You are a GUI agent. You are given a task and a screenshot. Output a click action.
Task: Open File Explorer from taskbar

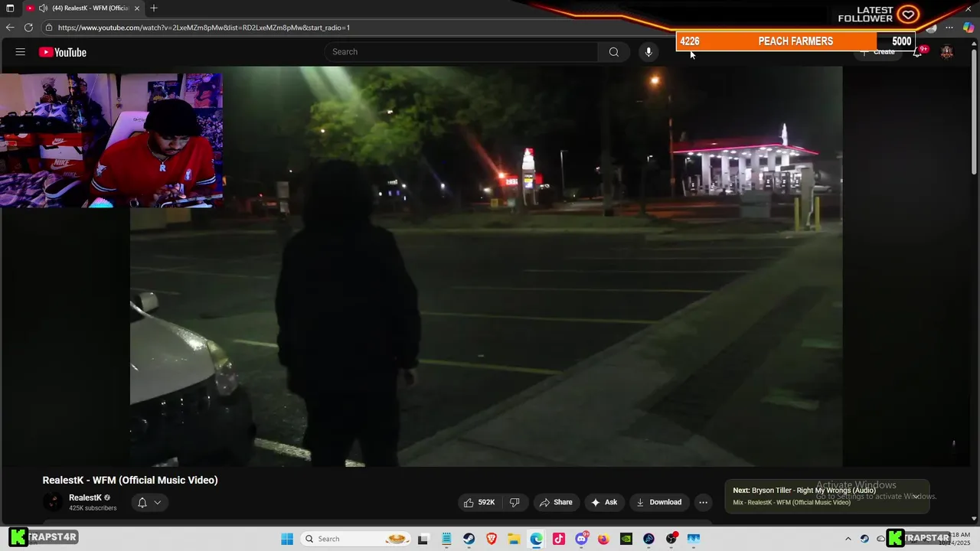(x=514, y=539)
